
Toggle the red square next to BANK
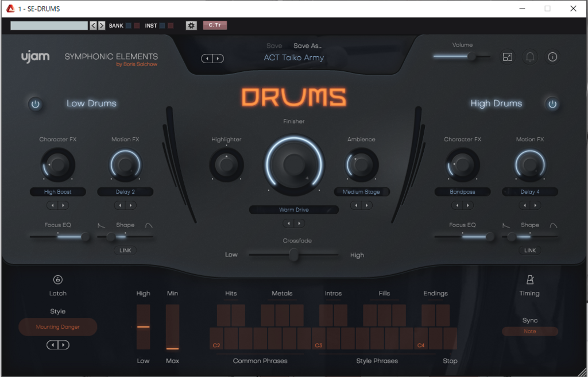click(137, 25)
